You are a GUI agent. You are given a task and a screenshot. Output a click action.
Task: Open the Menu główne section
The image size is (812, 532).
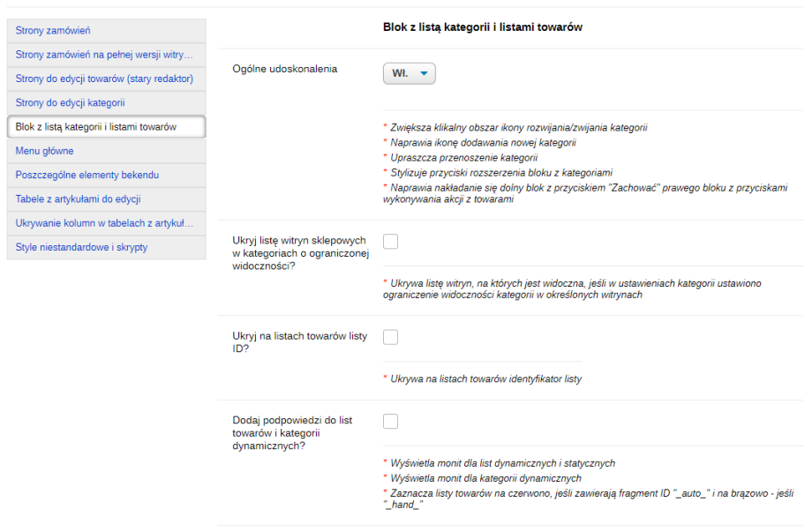point(44,151)
